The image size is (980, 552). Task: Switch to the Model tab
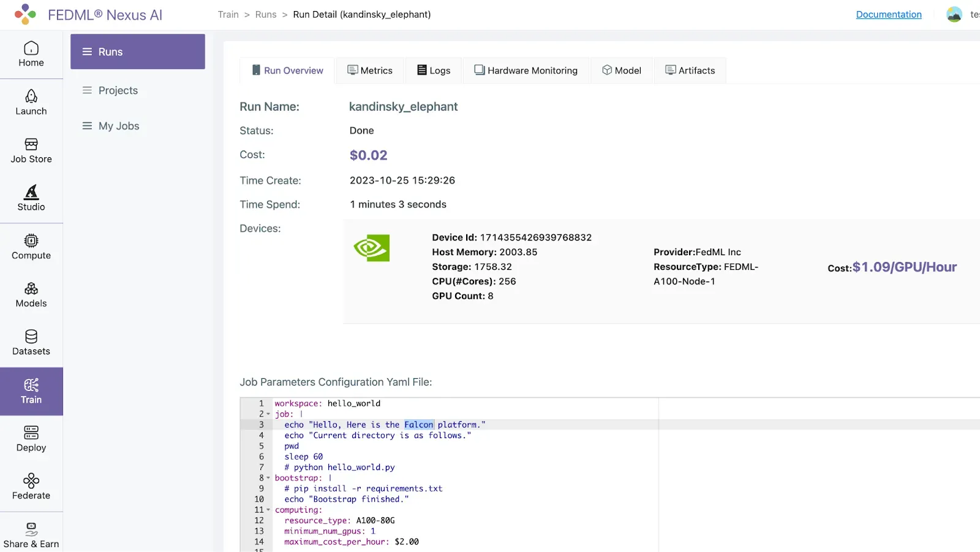tap(622, 70)
